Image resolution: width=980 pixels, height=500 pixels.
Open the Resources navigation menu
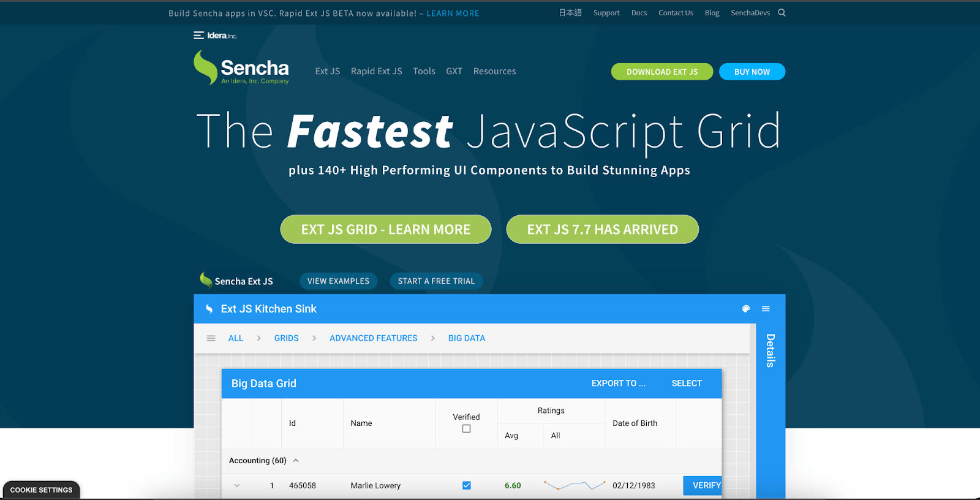coord(494,71)
